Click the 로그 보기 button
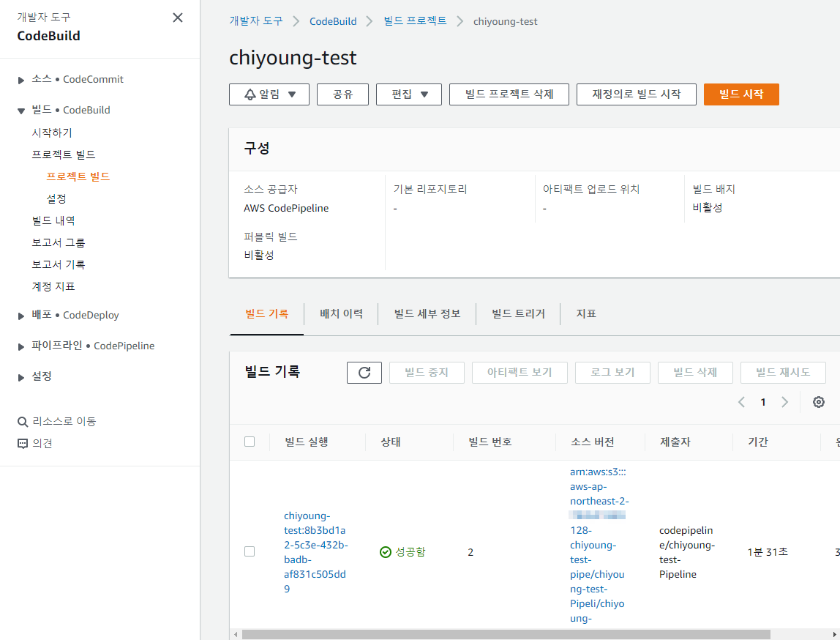Image resolution: width=840 pixels, height=640 pixels. coord(613,373)
